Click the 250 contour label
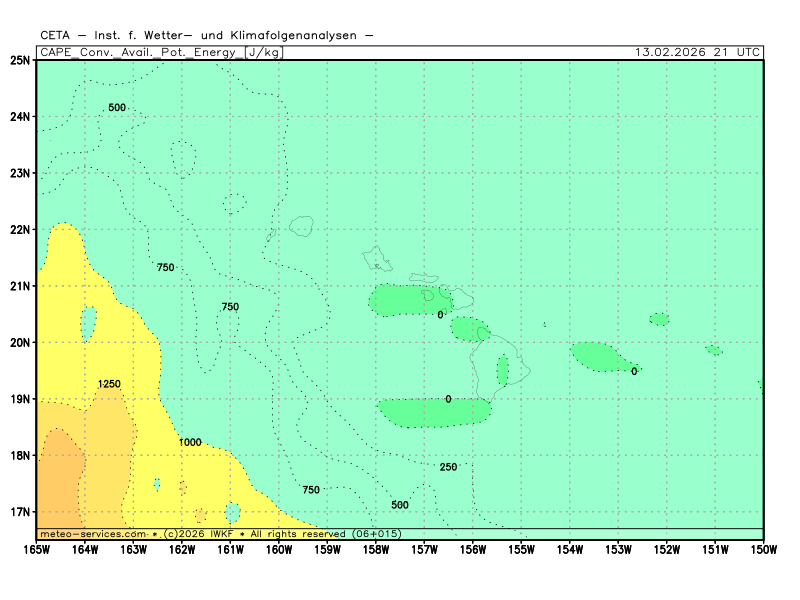The image size is (800, 600). point(448,467)
